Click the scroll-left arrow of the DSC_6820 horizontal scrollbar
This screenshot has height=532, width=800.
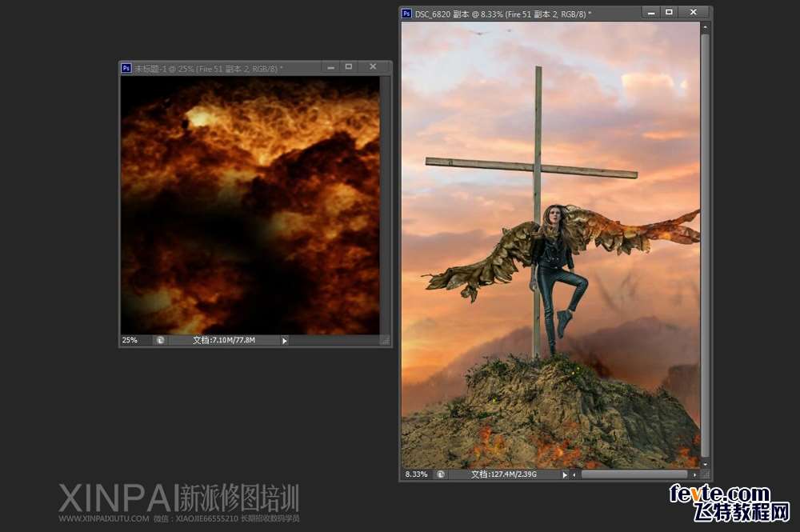[574, 474]
